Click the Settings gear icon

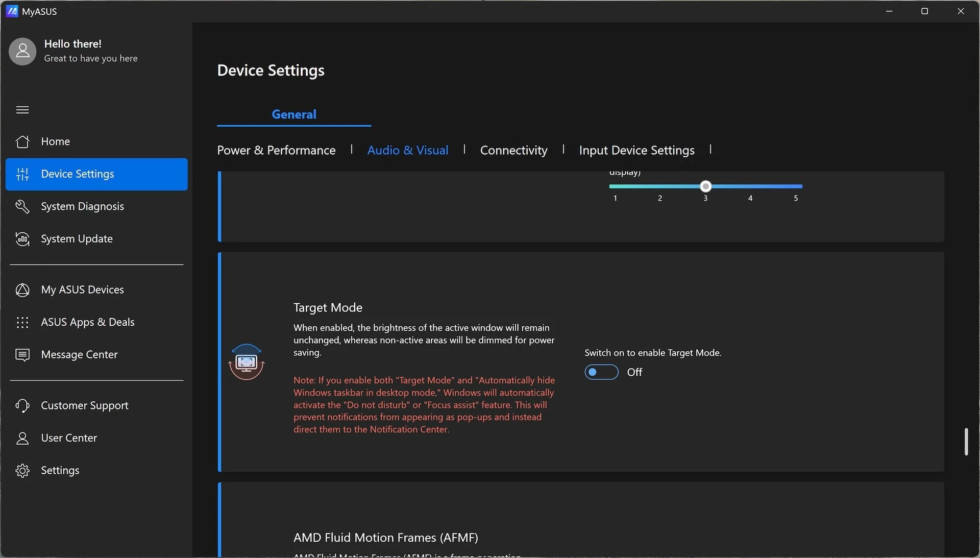pos(22,470)
